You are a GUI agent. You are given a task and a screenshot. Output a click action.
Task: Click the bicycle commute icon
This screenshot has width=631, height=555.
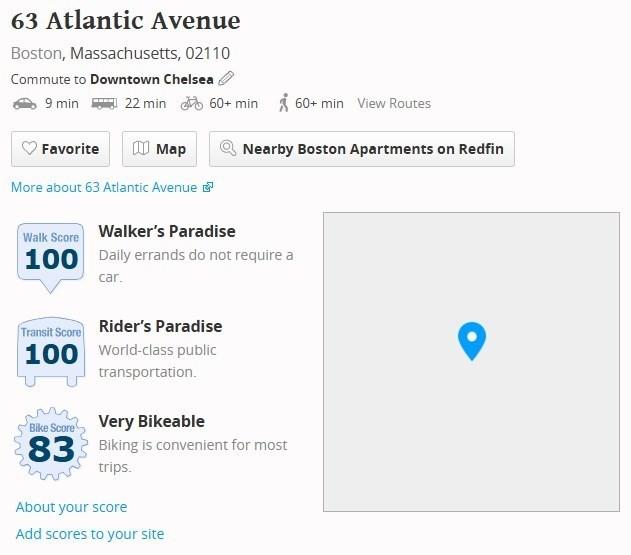[191, 103]
